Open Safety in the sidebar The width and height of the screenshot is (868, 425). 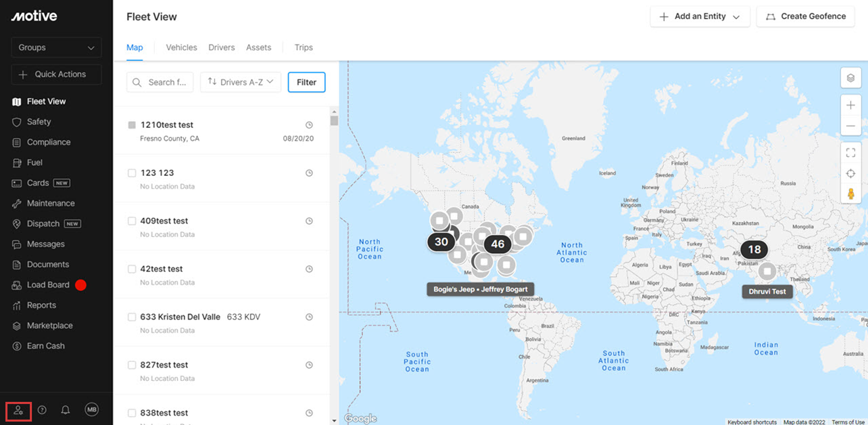click(x=39, y=122)
